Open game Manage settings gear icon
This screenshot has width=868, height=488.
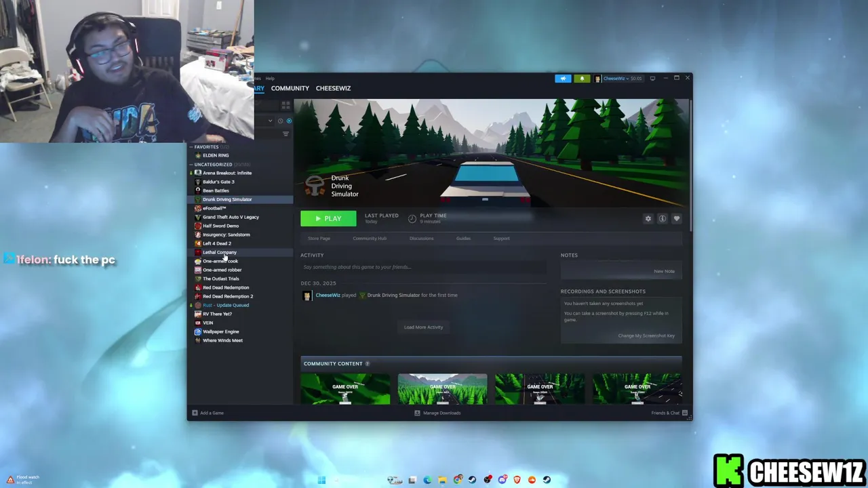point(648,218)
